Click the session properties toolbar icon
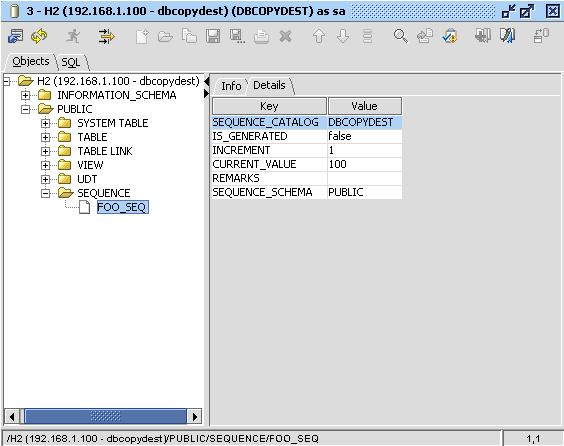This screenshot has width=564, height=446. coord(15,36)
